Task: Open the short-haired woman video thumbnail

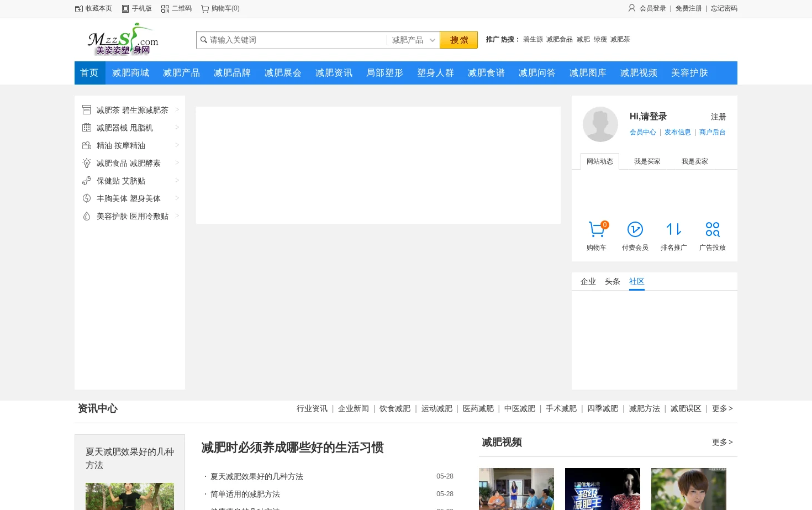Action: [x=689, y=489]
